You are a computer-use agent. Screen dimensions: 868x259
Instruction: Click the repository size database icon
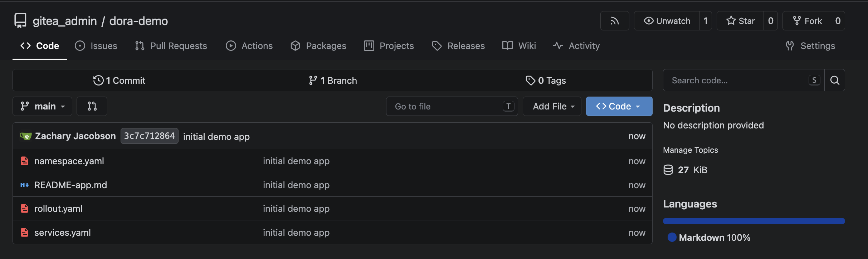[x=668, y=170]
